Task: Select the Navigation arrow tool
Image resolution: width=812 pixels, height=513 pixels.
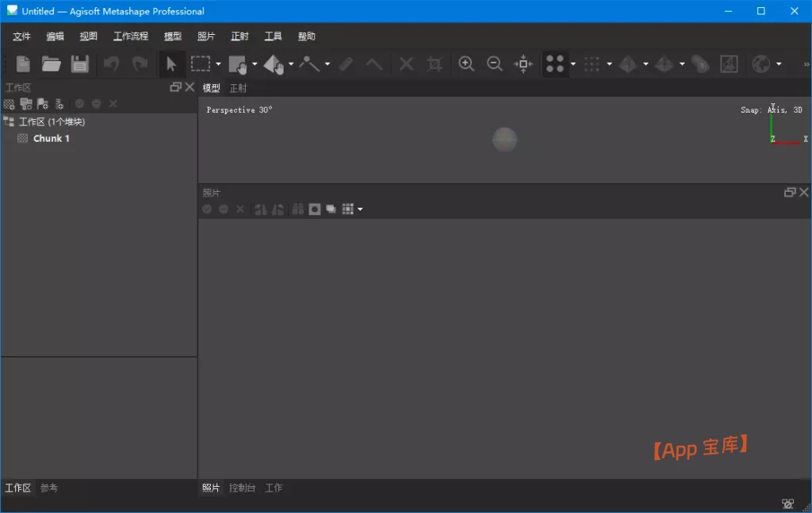Action: click(x=171, y=64)
